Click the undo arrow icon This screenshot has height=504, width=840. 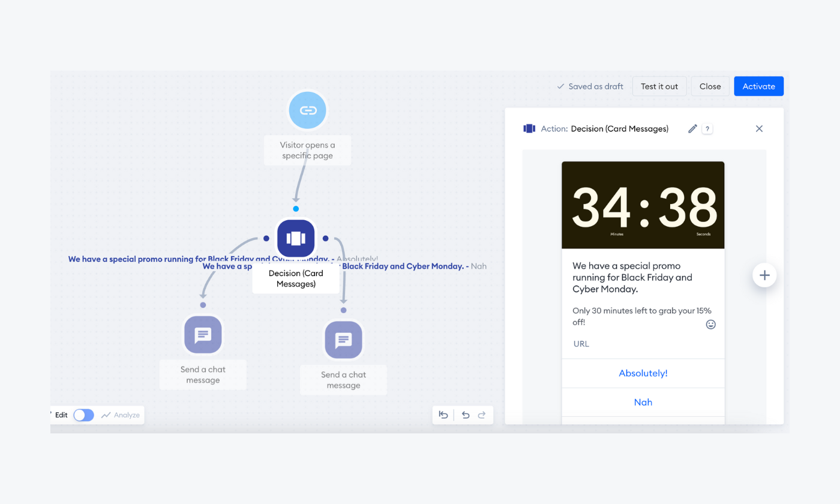coord(466,415)
